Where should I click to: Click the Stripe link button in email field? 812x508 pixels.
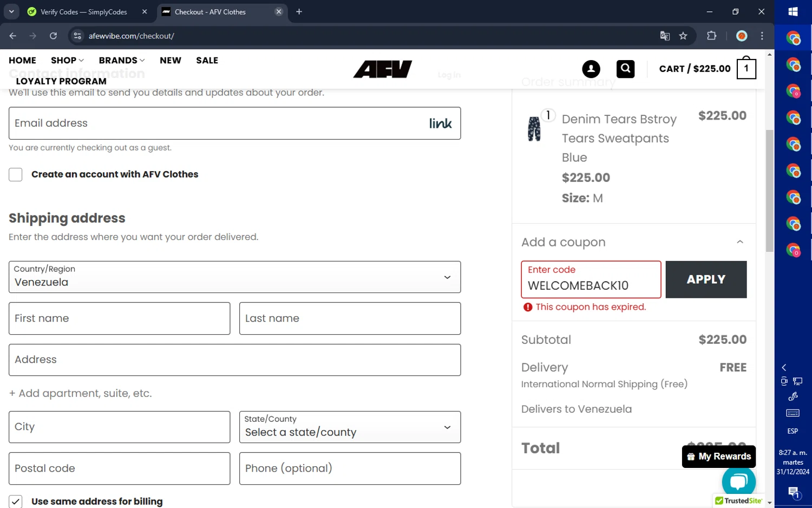click(440, 123)
